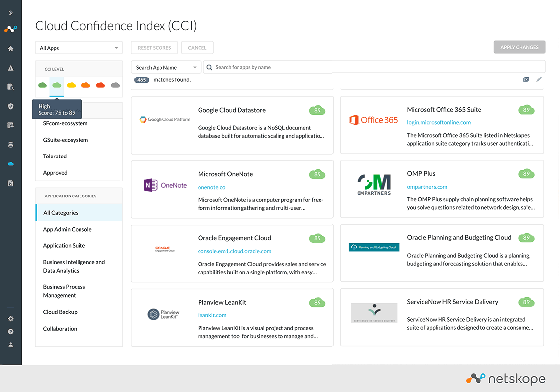The width and height of the screenshot is (560, 392).
Task: Open the Home icon in sidebar
Action: tap(11, 49)
